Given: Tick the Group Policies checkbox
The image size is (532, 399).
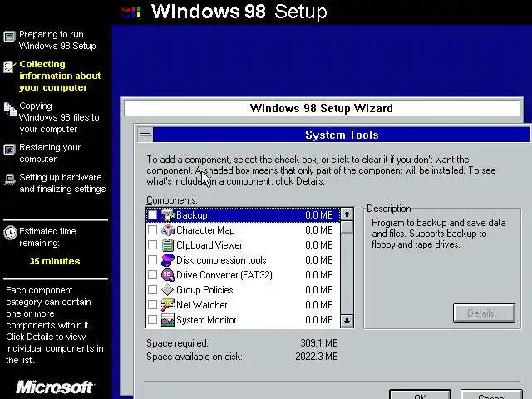Looking at the screenshot, I should point(152,290).
